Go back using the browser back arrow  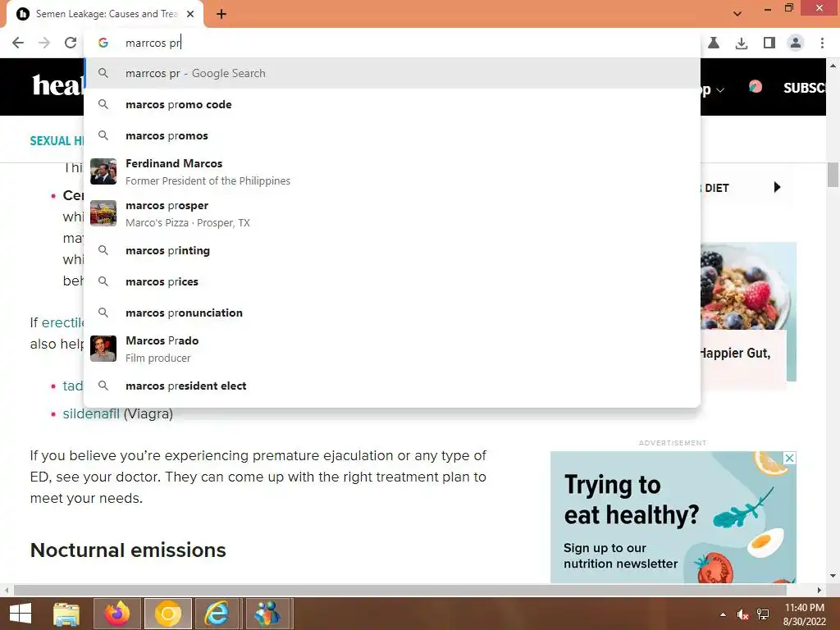18,43
